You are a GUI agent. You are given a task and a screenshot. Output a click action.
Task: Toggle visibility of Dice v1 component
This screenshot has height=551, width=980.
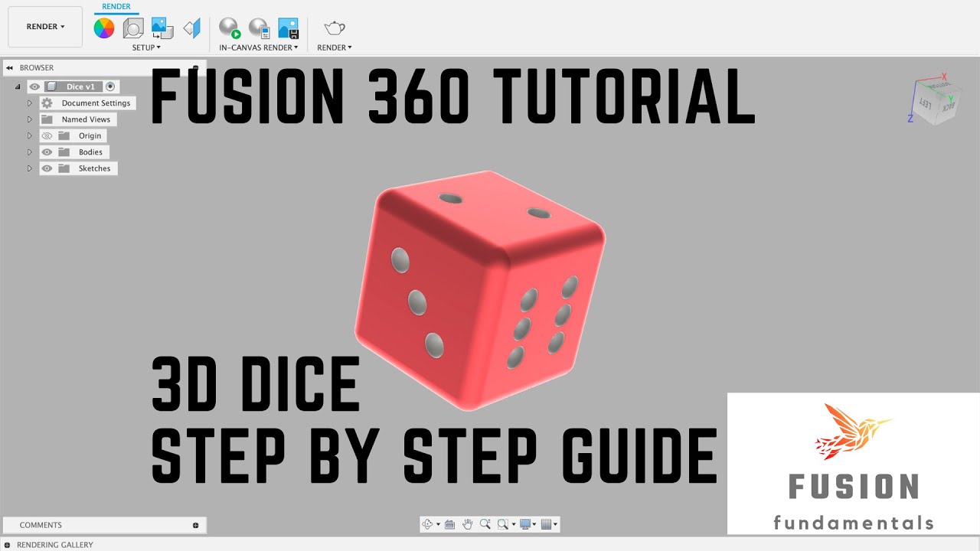(34, 86)
